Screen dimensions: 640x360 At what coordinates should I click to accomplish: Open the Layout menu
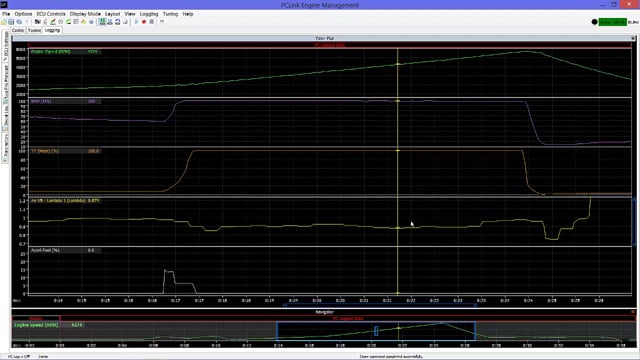pos(112,14)
